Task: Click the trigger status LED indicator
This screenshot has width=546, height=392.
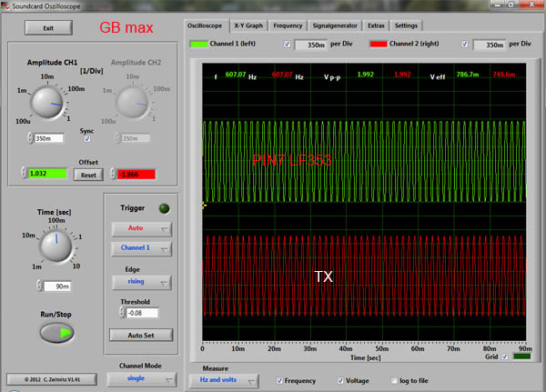Action: pyautogui.click(x=165, y=207)
